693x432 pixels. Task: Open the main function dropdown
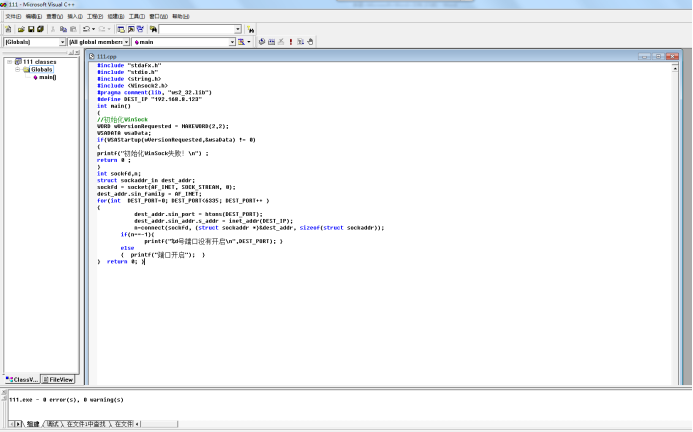click(233, 42)
